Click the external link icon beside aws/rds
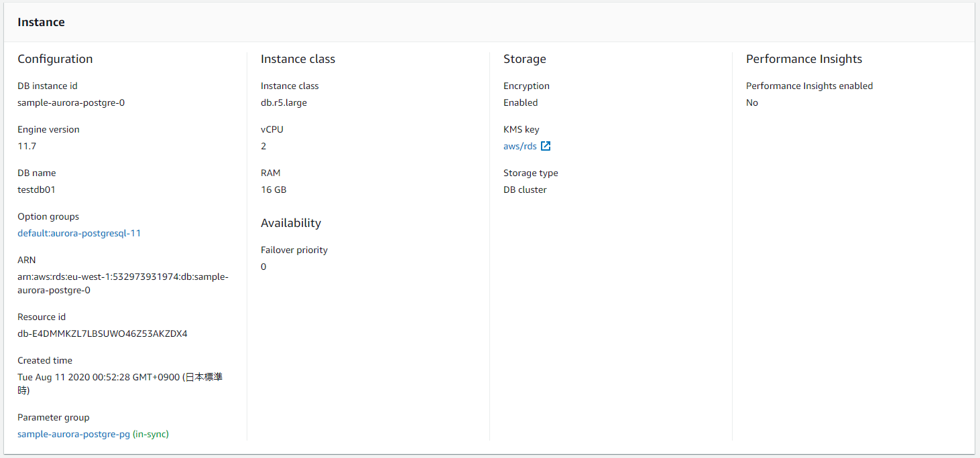Screen dimensions: 980x458 click(546, 146)
